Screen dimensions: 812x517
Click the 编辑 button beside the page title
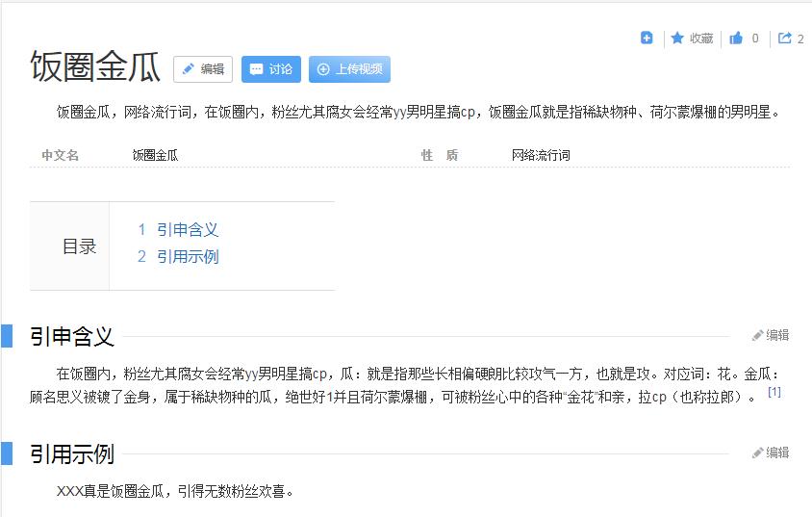(203, 69)
